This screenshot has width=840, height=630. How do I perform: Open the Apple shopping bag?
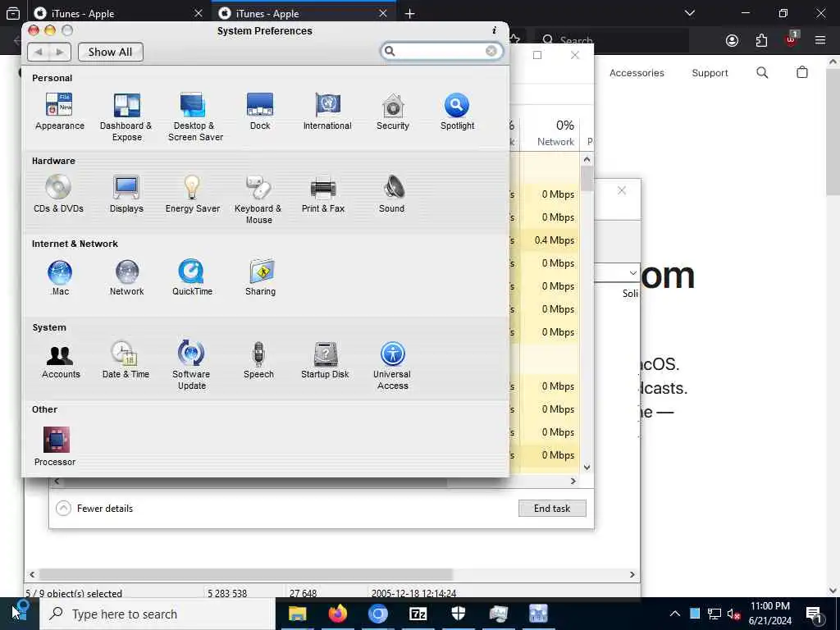[x=802, y=72]
